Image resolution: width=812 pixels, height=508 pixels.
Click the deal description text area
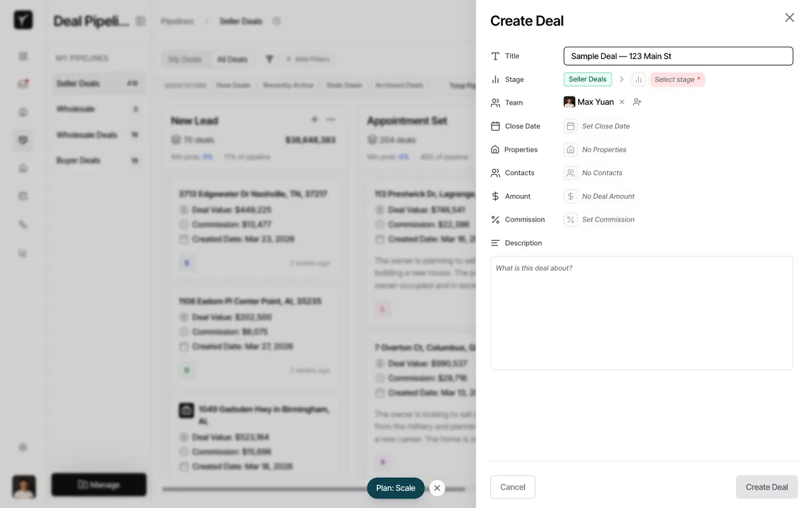[x=641, y=312]
